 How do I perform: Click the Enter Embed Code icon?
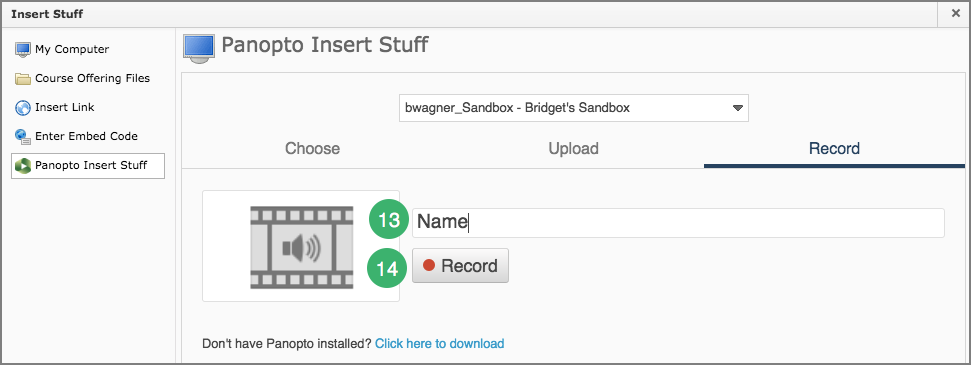pyautogui.click(x=23, y=136)
